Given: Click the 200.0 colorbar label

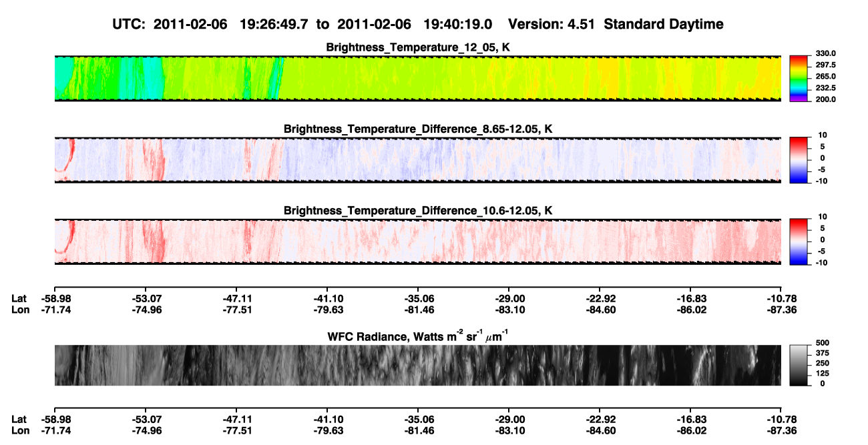Looking at the screenshot, I should [x=826, y=99].
